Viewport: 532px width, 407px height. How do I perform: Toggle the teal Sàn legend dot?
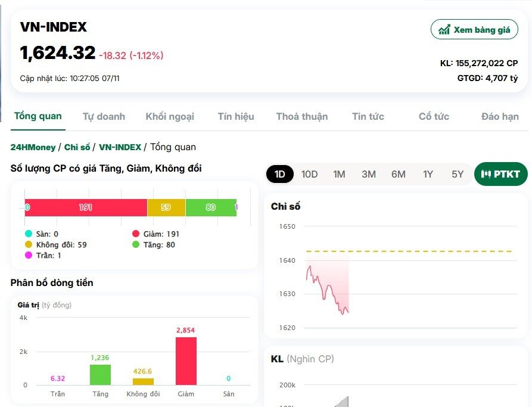point(29,234)
